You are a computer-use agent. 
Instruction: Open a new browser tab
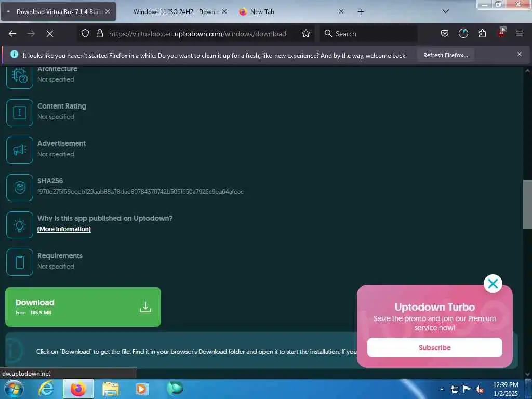click(361, 12)
